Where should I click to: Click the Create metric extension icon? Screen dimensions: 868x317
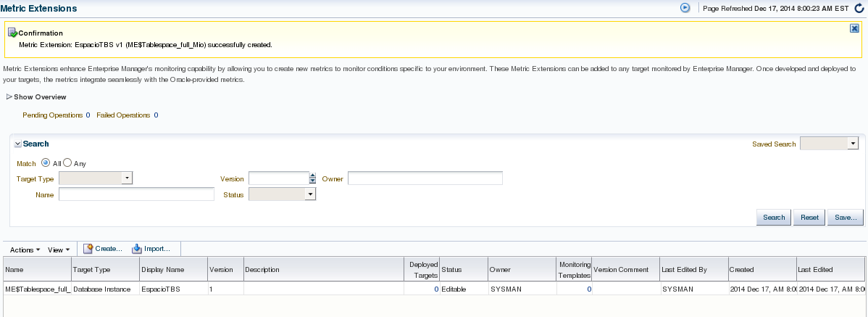[88, 249]
